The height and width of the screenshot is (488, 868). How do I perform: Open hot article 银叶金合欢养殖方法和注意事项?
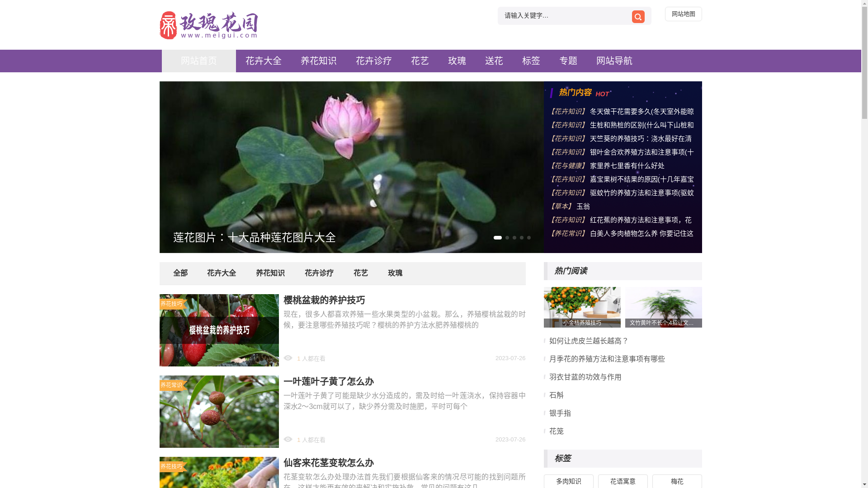point(642,152)
